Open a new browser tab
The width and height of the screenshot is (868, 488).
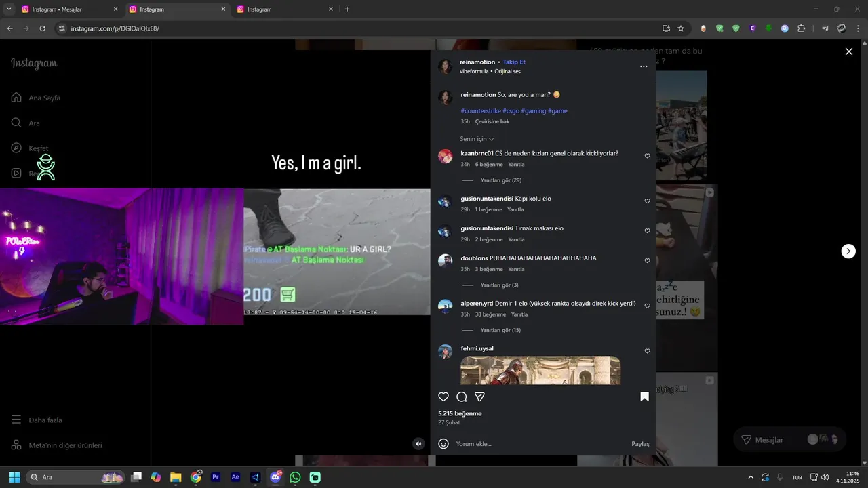tap(347, 9)
